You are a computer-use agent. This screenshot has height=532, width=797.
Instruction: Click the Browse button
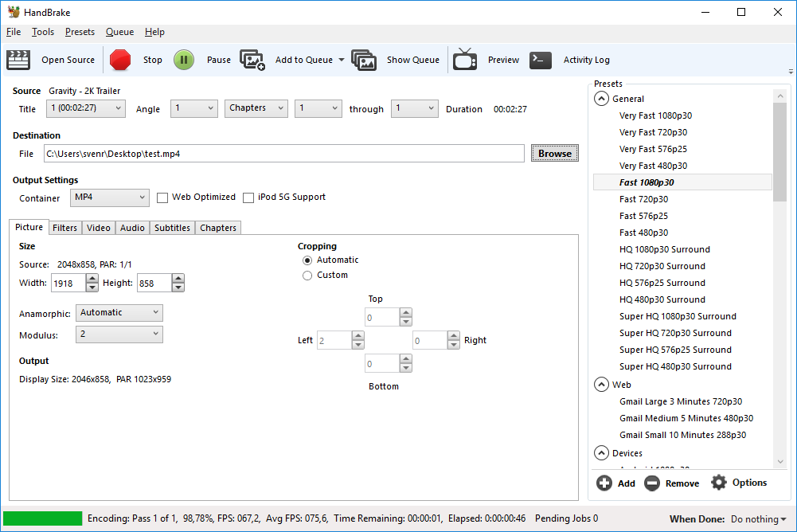[554, 153]
